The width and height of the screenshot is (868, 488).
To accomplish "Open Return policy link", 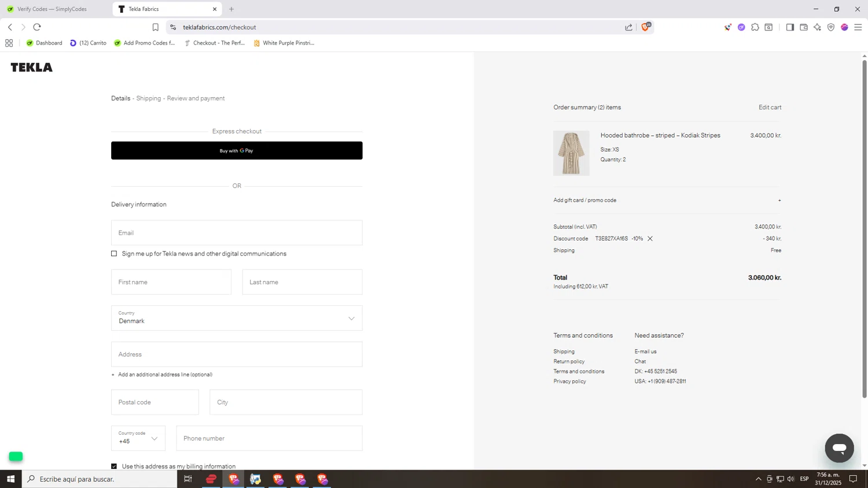I will 569,361.
